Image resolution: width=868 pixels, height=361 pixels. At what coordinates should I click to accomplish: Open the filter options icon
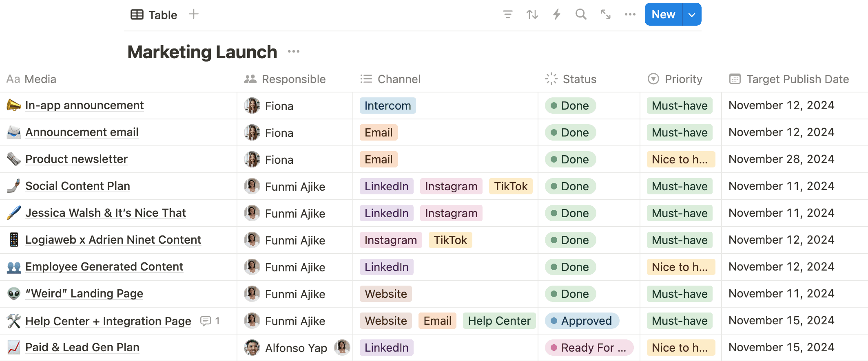pyautogui.click(x=507, y=14)
